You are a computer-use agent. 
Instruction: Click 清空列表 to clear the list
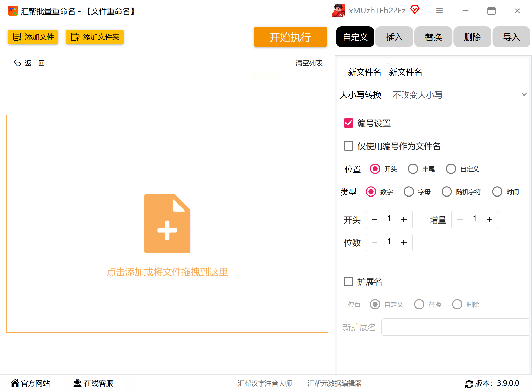(309, 63)
